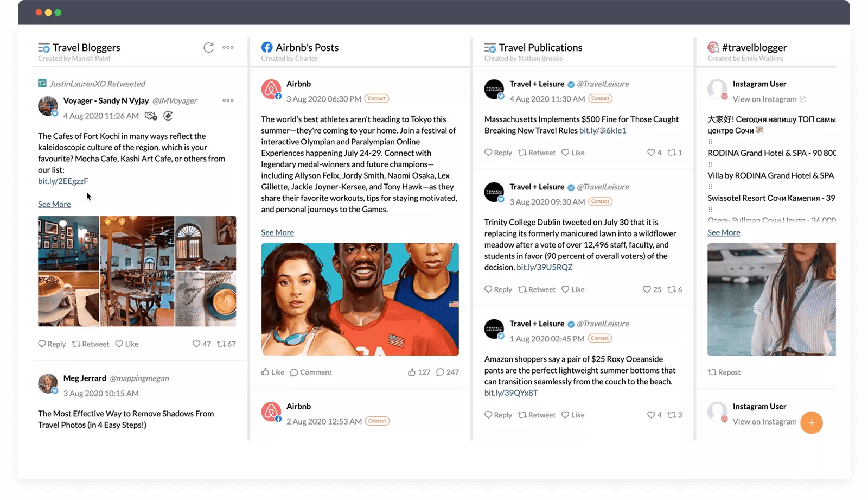Open Airbnb avatar on 3 Aug post

point(271,90)
